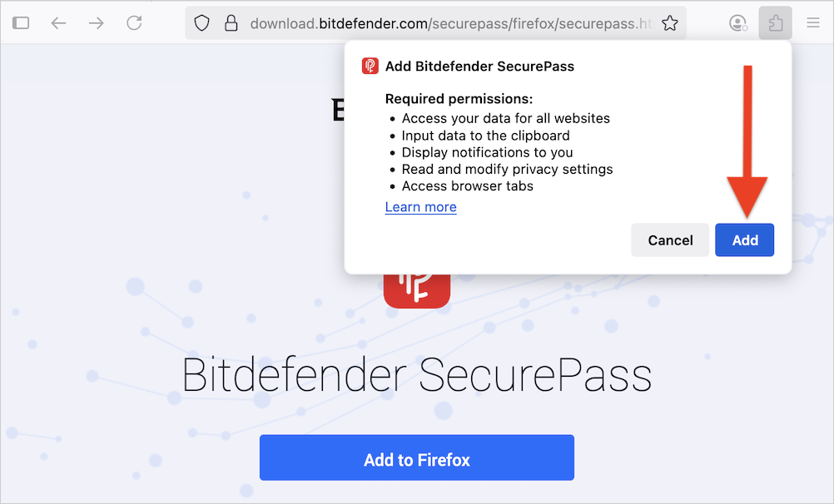
Task: Cancel the extension install prompt
Action: tap(670, 240)
